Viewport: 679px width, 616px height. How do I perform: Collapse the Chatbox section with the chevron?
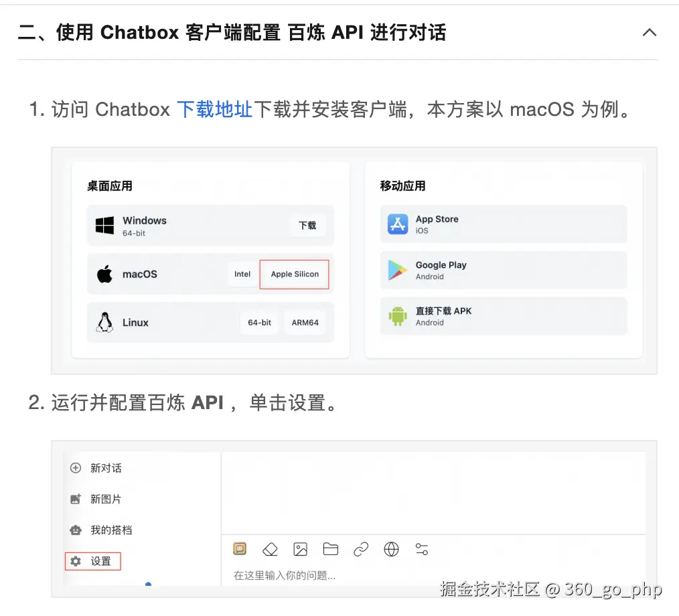click(x=649, y=32)
